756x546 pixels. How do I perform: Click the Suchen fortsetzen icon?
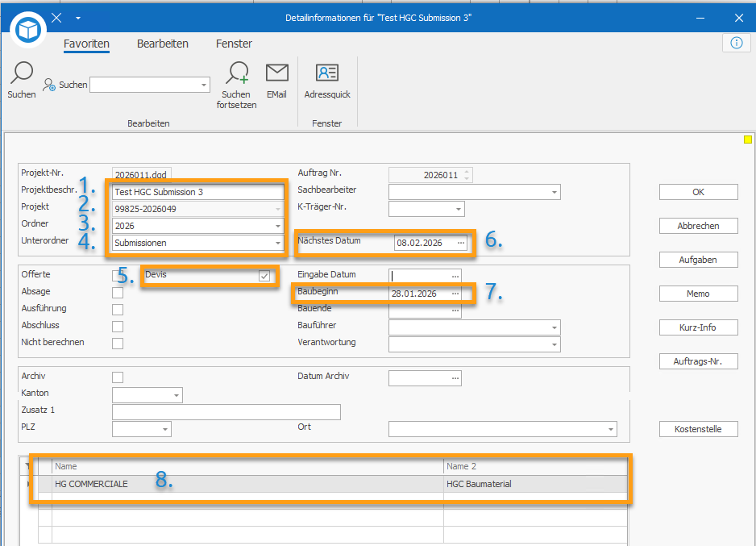237,73
